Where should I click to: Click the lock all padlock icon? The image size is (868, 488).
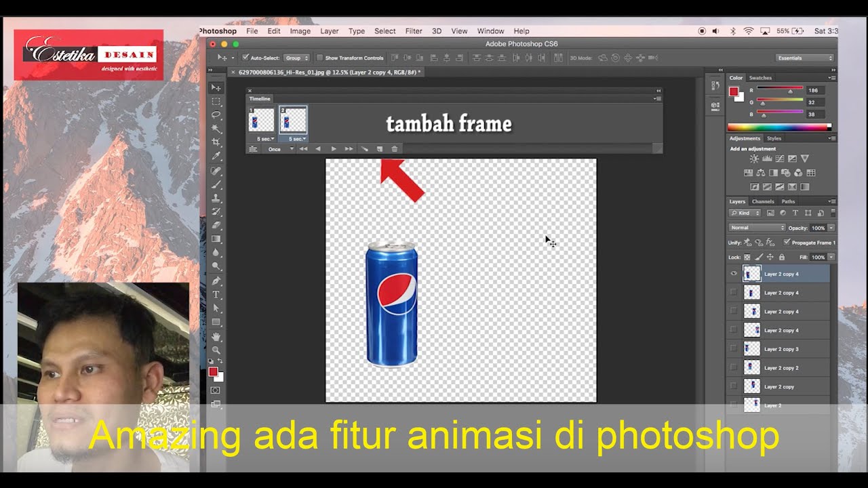782,258
